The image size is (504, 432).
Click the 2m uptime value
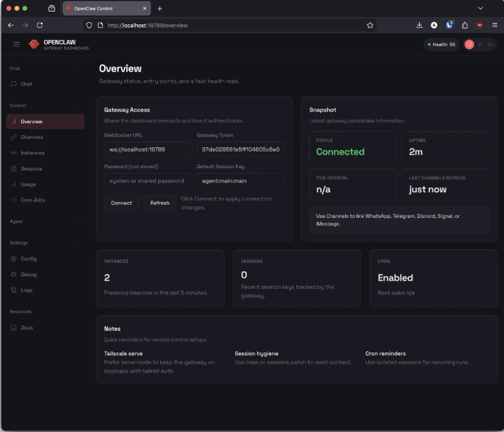click(x=415, y=152)
